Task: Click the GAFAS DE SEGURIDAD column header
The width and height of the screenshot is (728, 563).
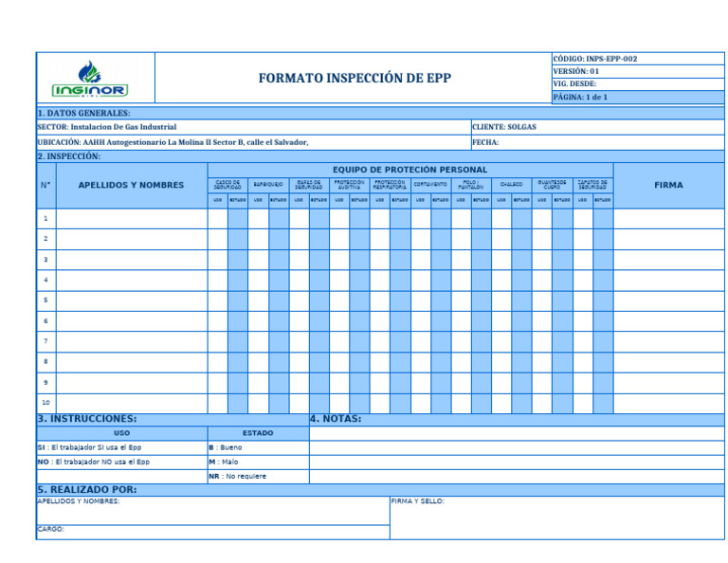Action: (x=309, y=185)
